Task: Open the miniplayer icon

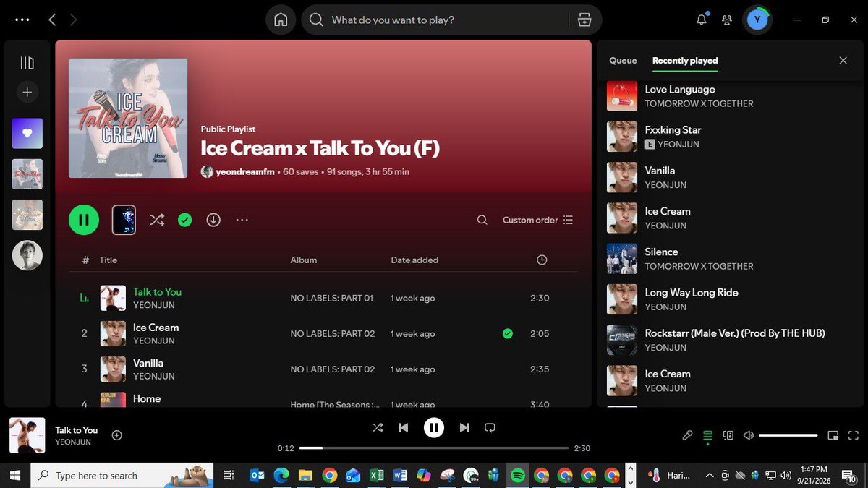Action: (833, 435)
